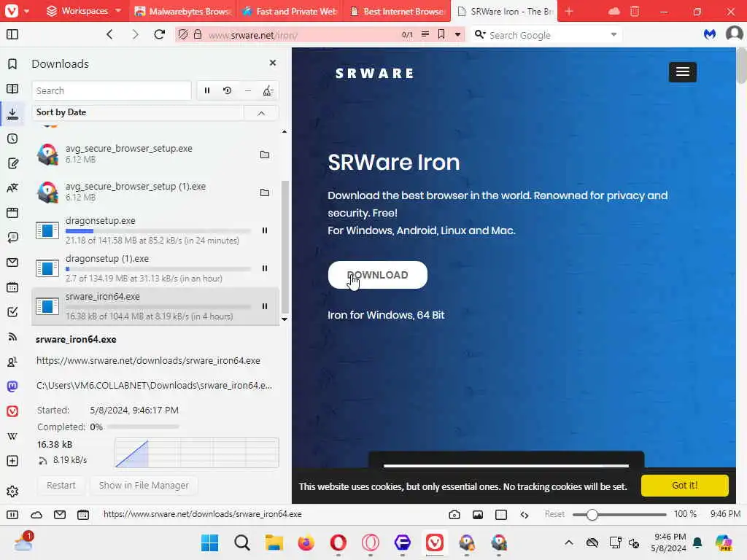Open the History panel clock icon
747x560 pixels.
[x=13, y=139]
